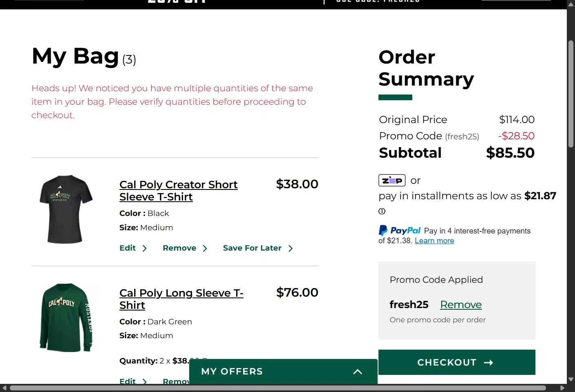
Task: Open PayPal Learn more link
Action: (x=434, y=240)
